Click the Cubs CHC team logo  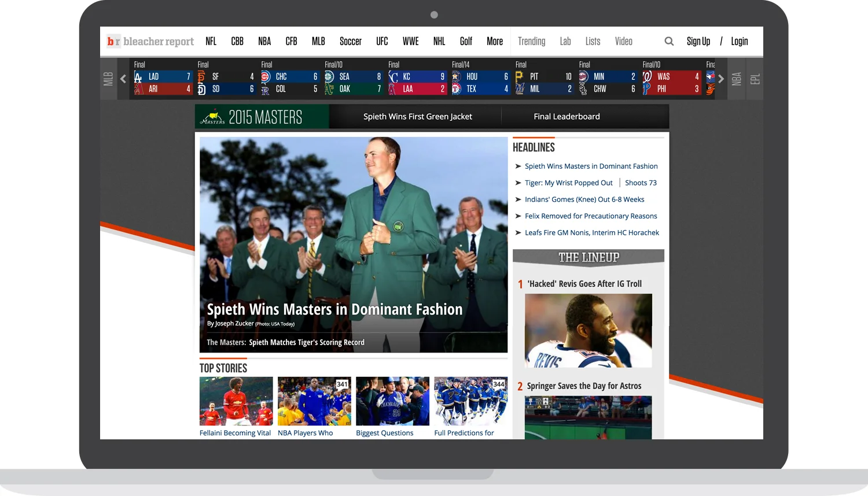pyautogui.click(x=265, y=76)
